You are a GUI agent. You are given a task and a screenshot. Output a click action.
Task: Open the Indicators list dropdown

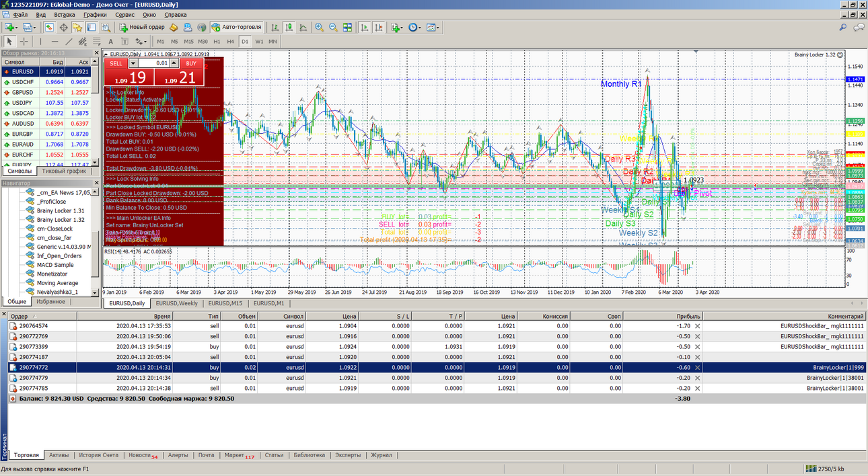click(396, 28)
